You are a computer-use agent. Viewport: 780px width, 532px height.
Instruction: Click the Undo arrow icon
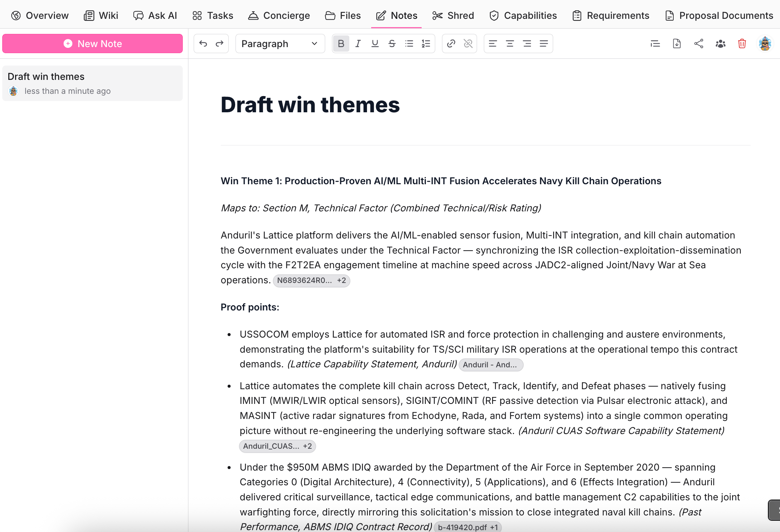coord(203,44)
